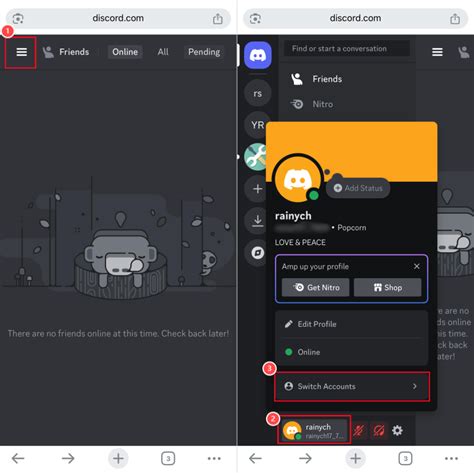Switch to the All friends tab
Screen dimensions: 474x473
coord(163,52)
